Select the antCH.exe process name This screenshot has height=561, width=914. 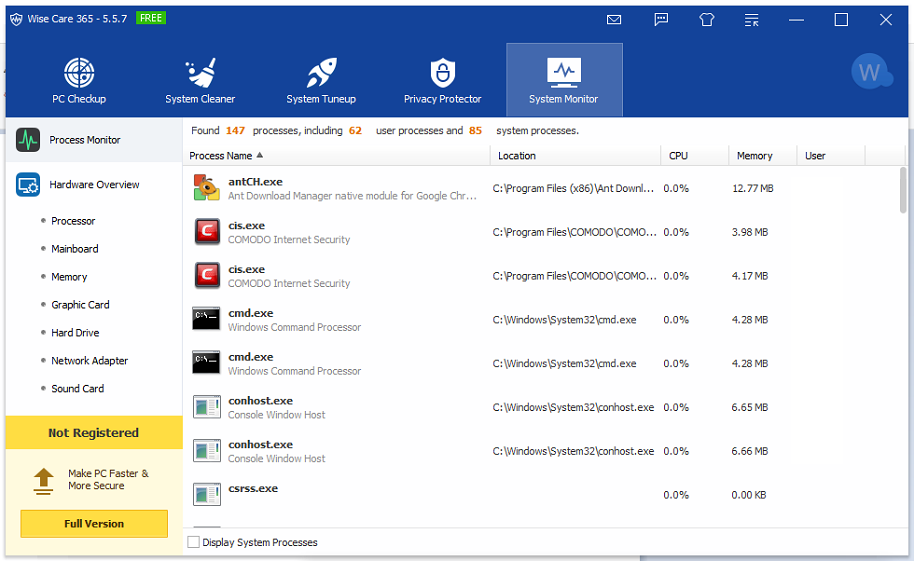[255, 182]
